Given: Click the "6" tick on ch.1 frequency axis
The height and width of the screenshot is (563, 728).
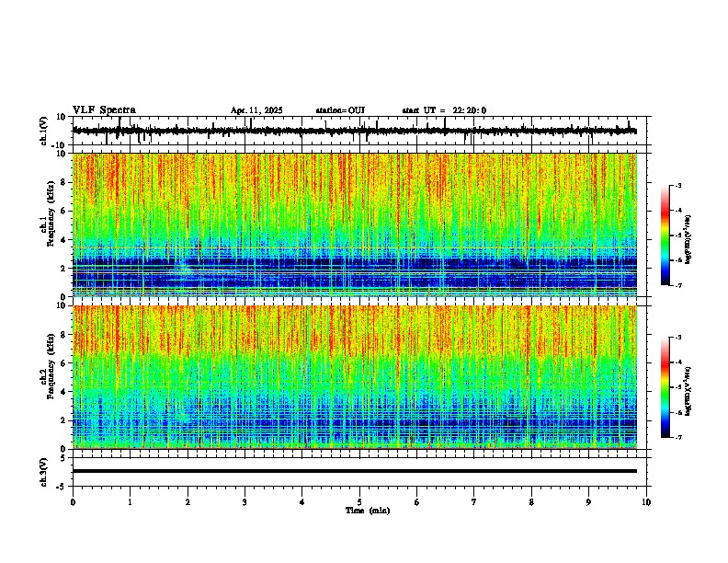Looking at the screenshot, I should [64, 212].
